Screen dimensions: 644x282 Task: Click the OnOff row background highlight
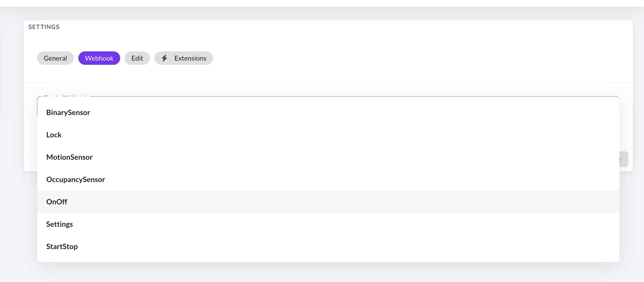click(x=335, y=202)
